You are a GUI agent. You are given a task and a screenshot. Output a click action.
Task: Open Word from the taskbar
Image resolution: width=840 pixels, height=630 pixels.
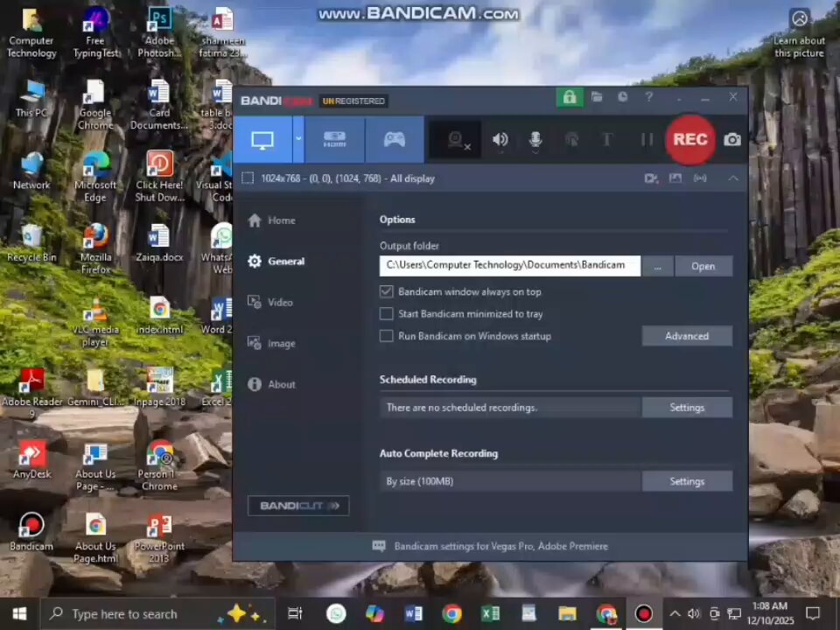(413, 614)
